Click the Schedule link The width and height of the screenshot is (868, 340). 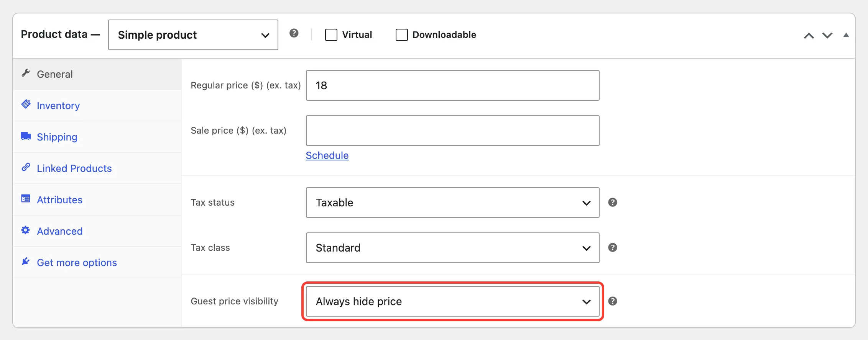pos(327,155)
